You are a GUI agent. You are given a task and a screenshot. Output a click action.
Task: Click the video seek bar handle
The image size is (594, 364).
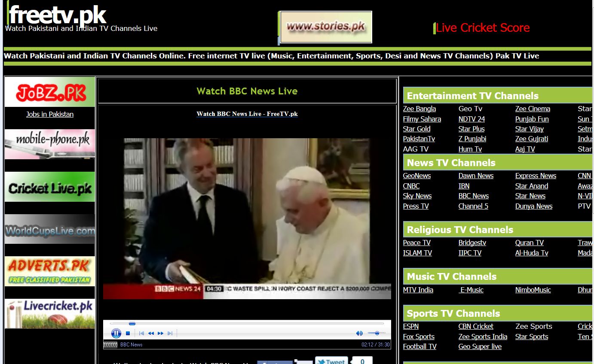132,324
